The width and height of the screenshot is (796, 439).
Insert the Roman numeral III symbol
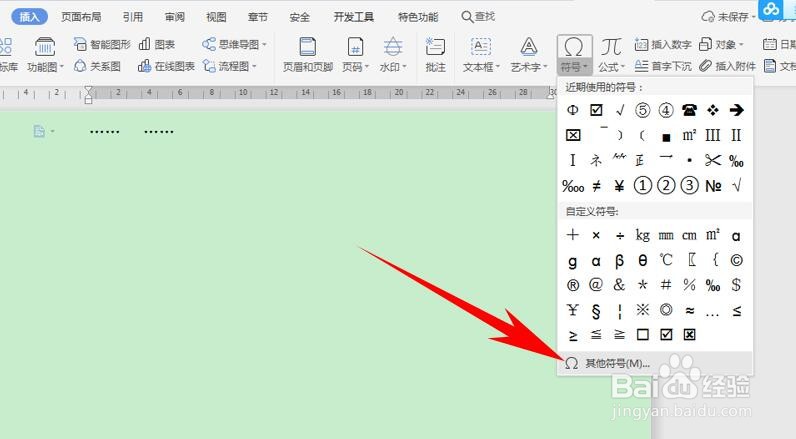coord(713,136)
